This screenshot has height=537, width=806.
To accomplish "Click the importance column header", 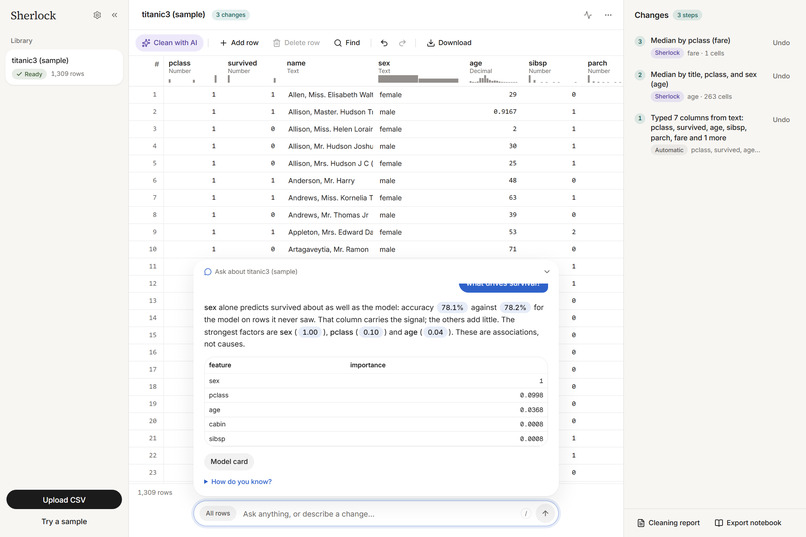I will 368,365.
